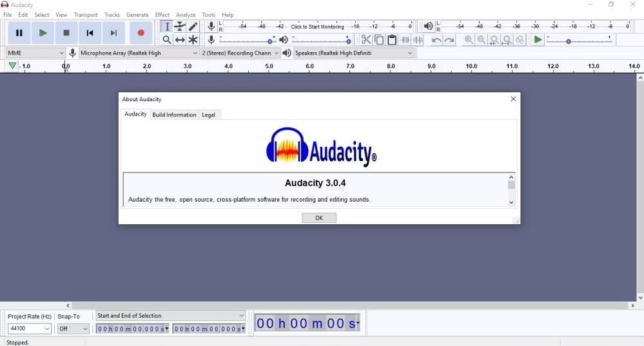Viewport: 644px width, 346px height.
Task: Adjust the recording volume slider
Action: [x=248, y=40]
